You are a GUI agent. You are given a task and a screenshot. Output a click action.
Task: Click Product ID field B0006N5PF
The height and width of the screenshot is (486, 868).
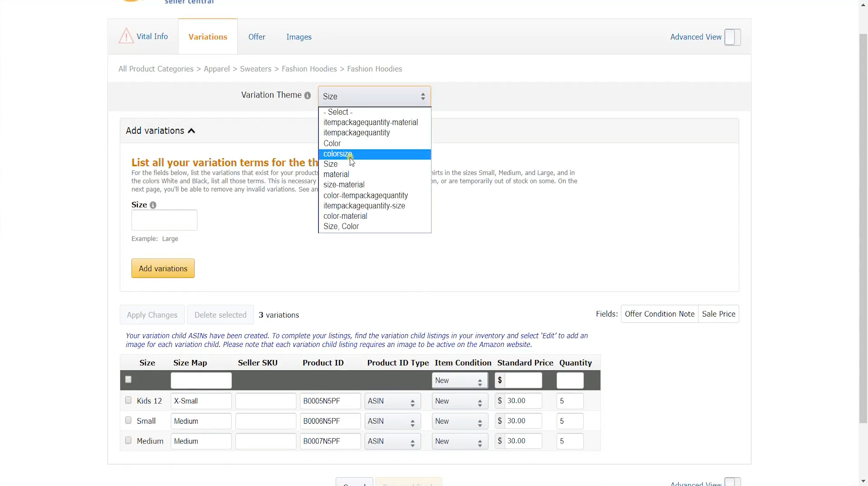(x=330, y=421)
